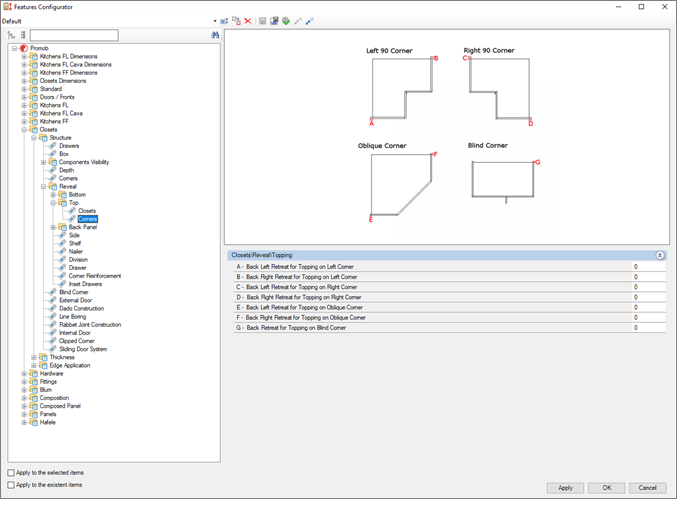The height and width of the screenshot is (505, 680).
Task: Select the Closets item under Top
Action: 87,211
